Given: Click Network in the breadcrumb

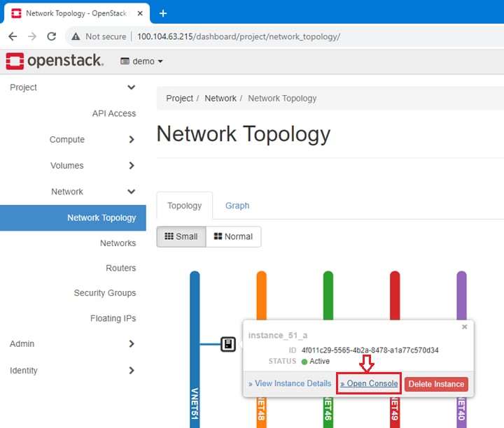Looking at the screenshot, I should [220, 98].
